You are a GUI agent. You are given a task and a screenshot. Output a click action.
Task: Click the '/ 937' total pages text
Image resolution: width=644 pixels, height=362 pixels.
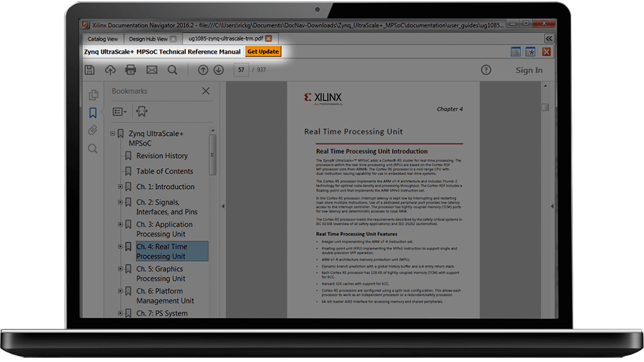point(259,70)
